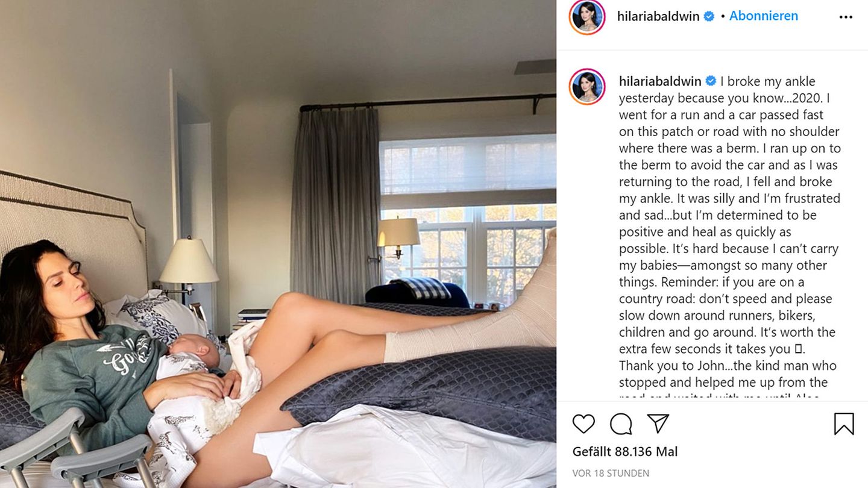868x488 pixels.
Task: Open hilariabaldwin profile from the header username
Action: [658, 17]
